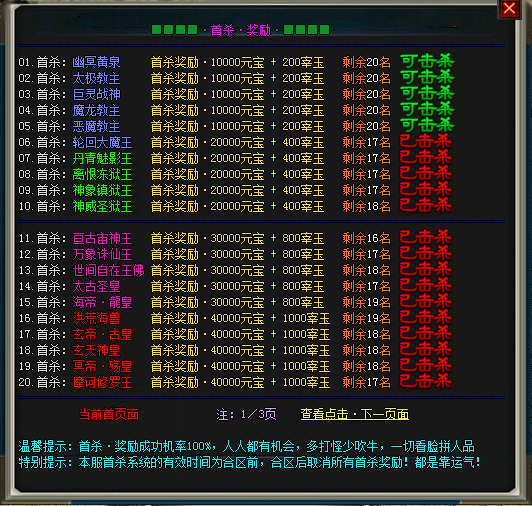532x506 pixels.
Task: Select boss name 神威圣狱王
Action: click(102, 206)
